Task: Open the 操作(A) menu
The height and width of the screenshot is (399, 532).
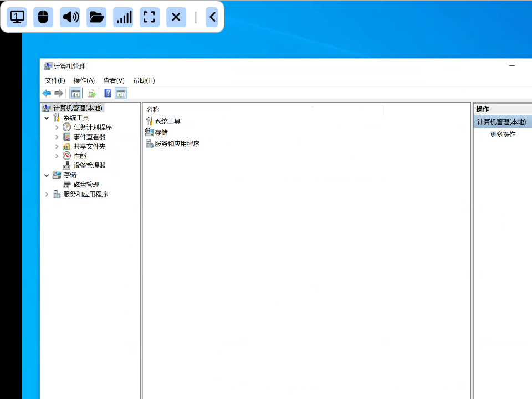Action: (84, 80)
